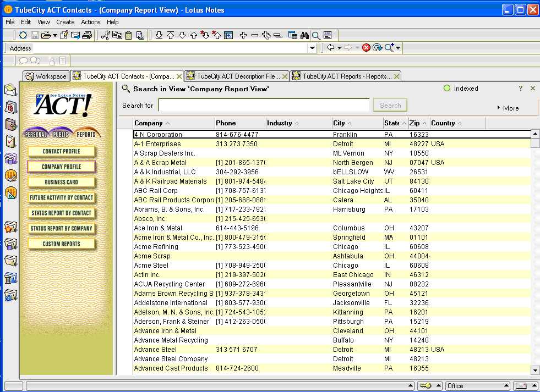
Task: Expand the More search options
Action: coord(508,108)
